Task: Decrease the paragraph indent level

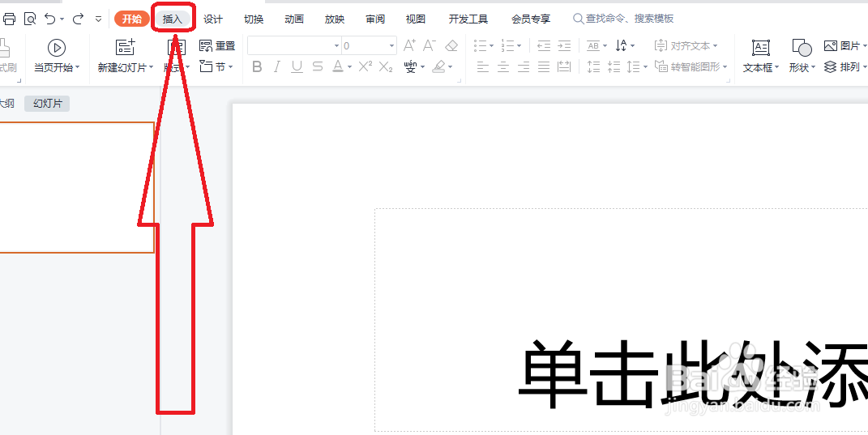Action: pos(544,45)
